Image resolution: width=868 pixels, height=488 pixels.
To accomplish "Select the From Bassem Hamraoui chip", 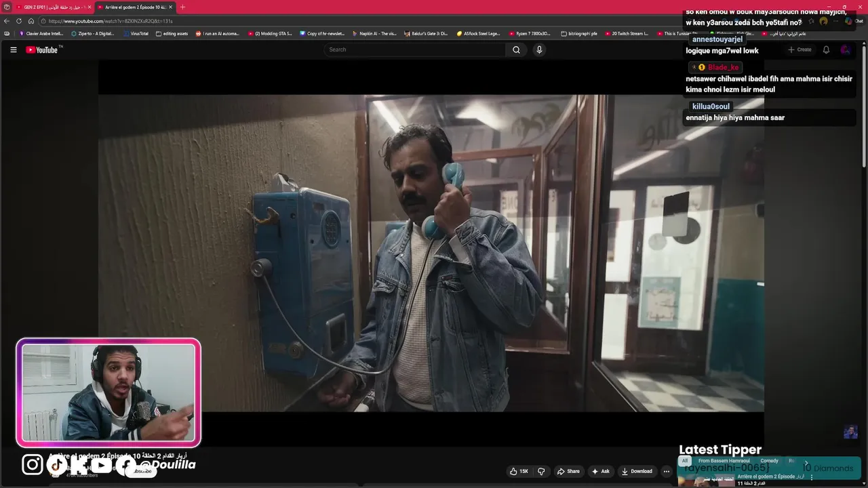I will [x=724, y=461].
